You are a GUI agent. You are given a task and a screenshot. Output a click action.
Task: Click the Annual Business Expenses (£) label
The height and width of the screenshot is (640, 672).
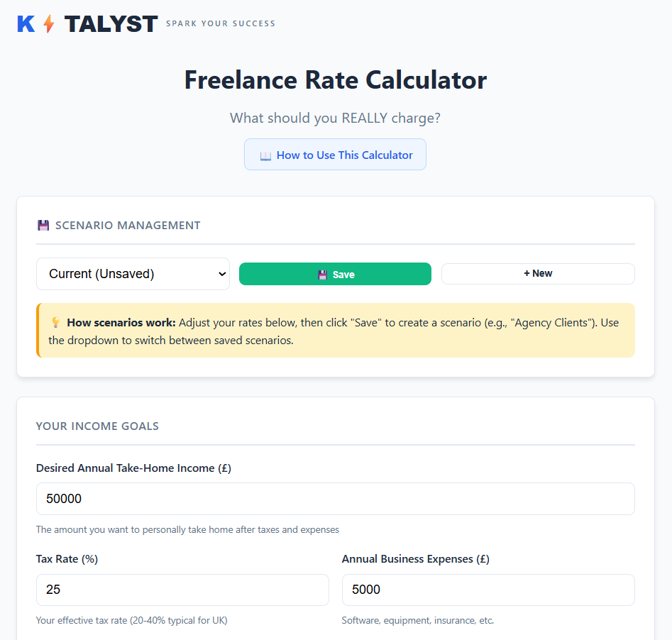click(416, 559)
